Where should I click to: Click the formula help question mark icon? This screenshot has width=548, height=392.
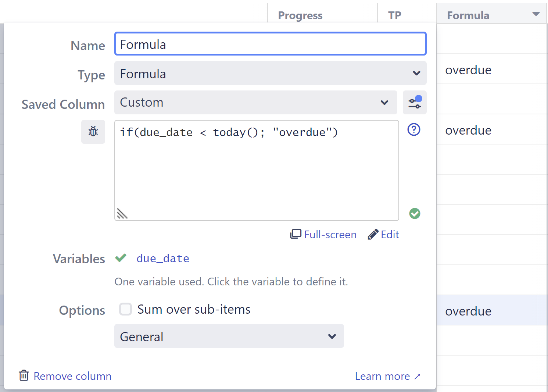point(413,129)
